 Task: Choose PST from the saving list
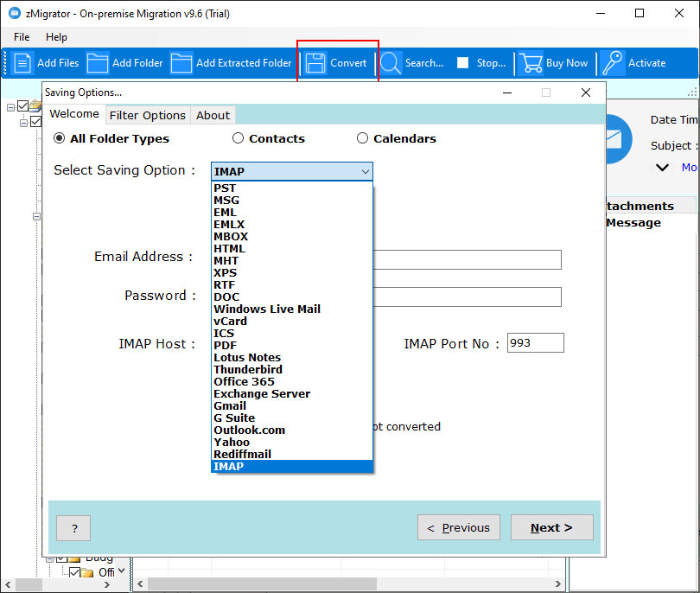(292, 188)
